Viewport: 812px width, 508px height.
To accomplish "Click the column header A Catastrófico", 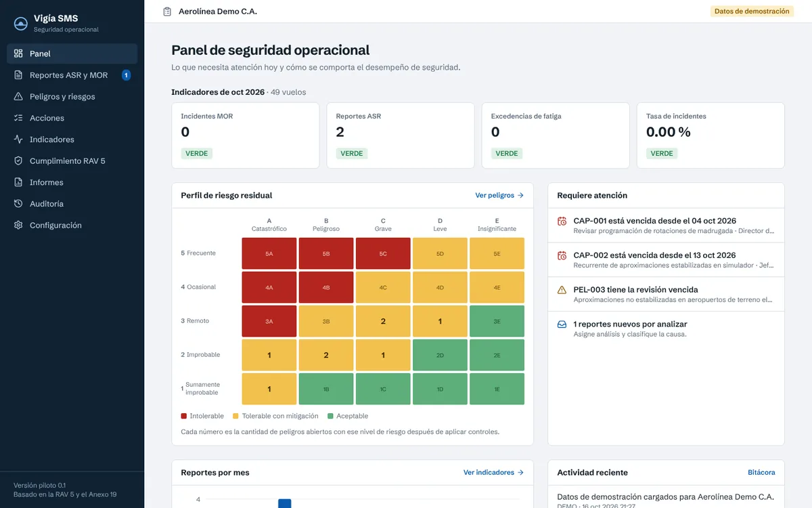I will coord(269,224).
